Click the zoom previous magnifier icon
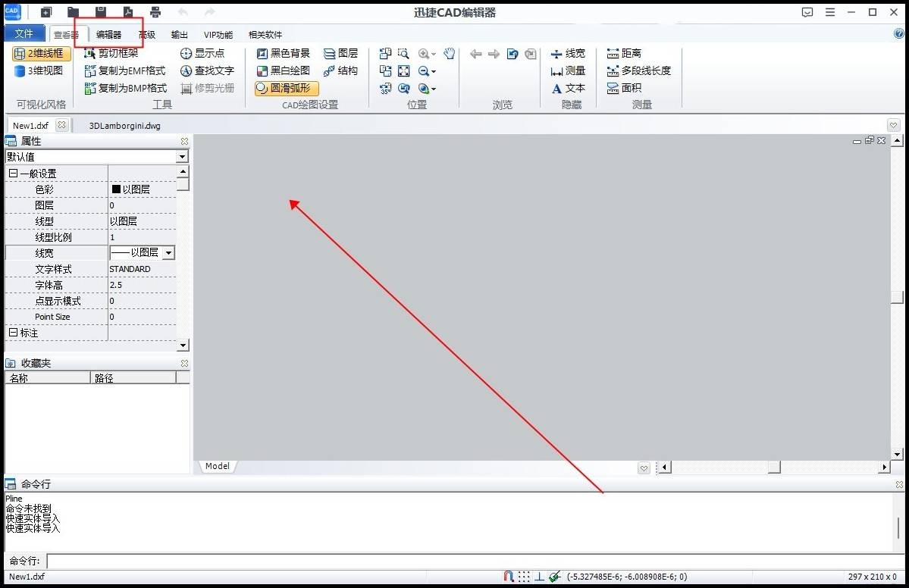 click(403, 89)
